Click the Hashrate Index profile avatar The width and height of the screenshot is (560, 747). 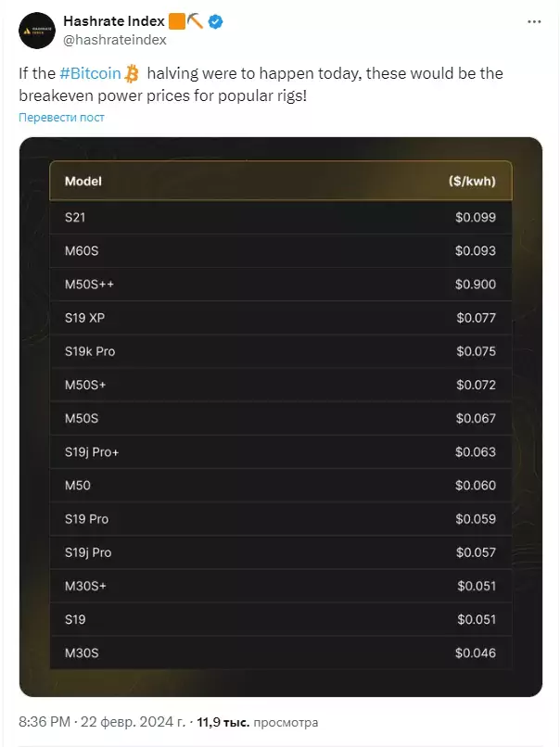coord(36,30)
